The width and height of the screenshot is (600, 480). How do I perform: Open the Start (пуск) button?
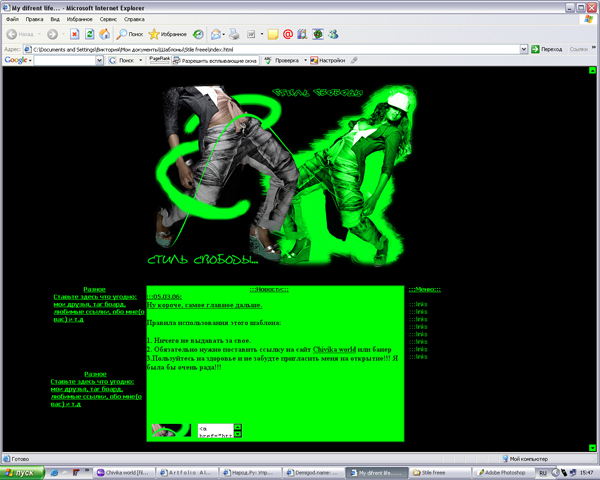click(22, 473)
